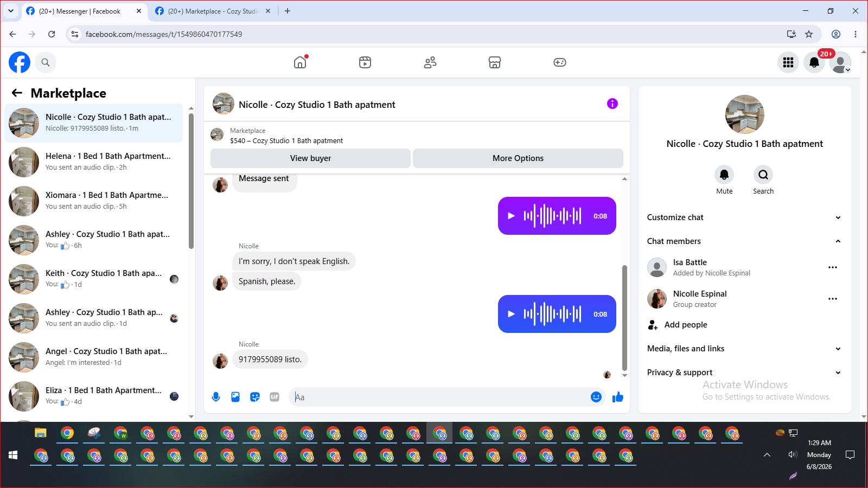This screenshot has width=868, height=488.
Task: Expand Media, files and links section
Action: (x=744, y=349)
